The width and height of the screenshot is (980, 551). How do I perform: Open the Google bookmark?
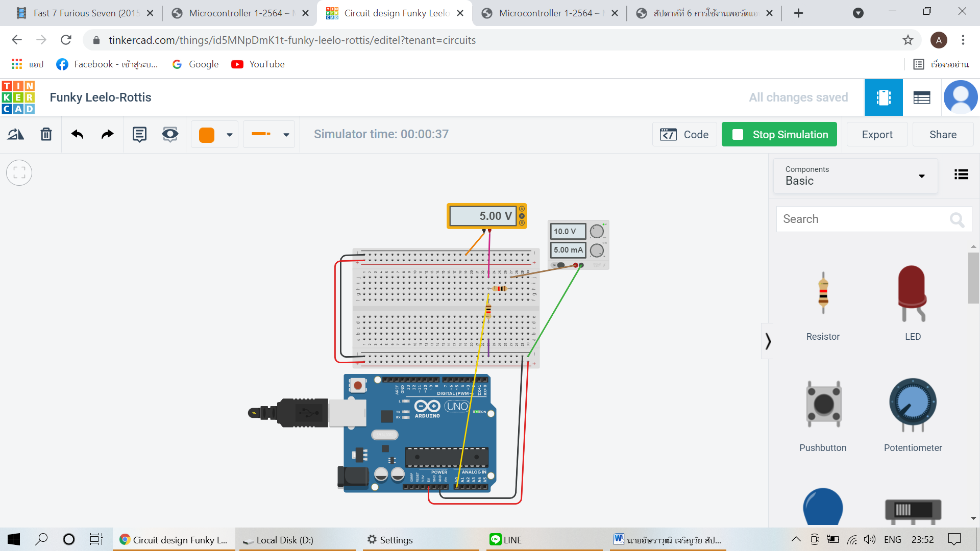point(195,64)
